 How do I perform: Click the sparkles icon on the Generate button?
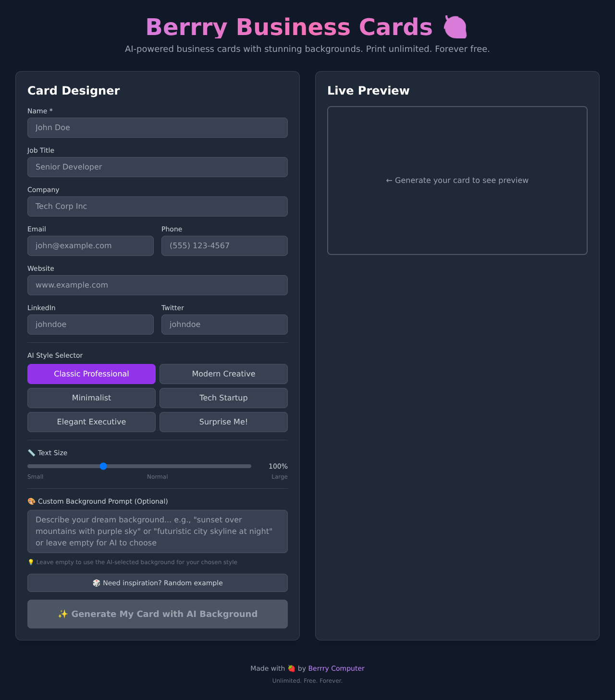click(63, 614)
